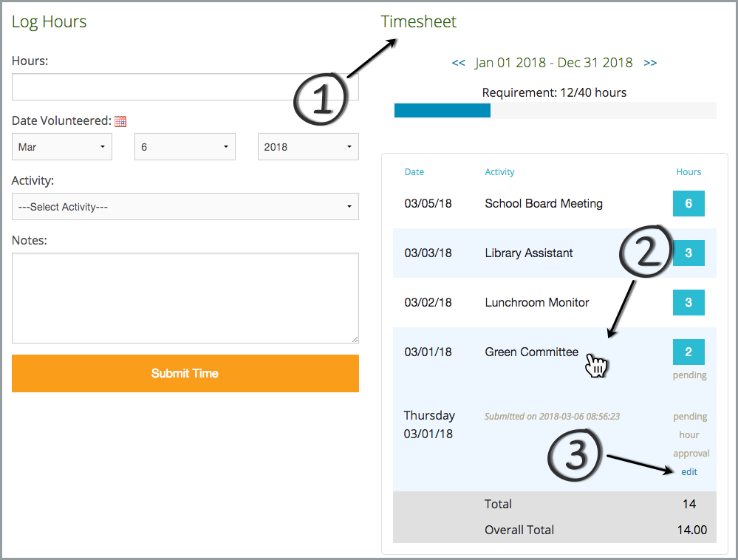Click the 03/05/18 date cell
The image size is (738, 560).
pos(428,204)
